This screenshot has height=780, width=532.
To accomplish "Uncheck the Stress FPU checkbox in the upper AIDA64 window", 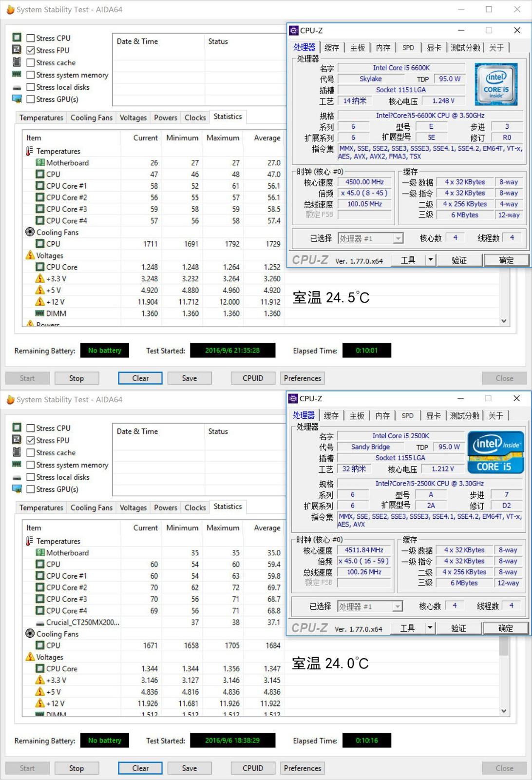I will click(31, 50).
